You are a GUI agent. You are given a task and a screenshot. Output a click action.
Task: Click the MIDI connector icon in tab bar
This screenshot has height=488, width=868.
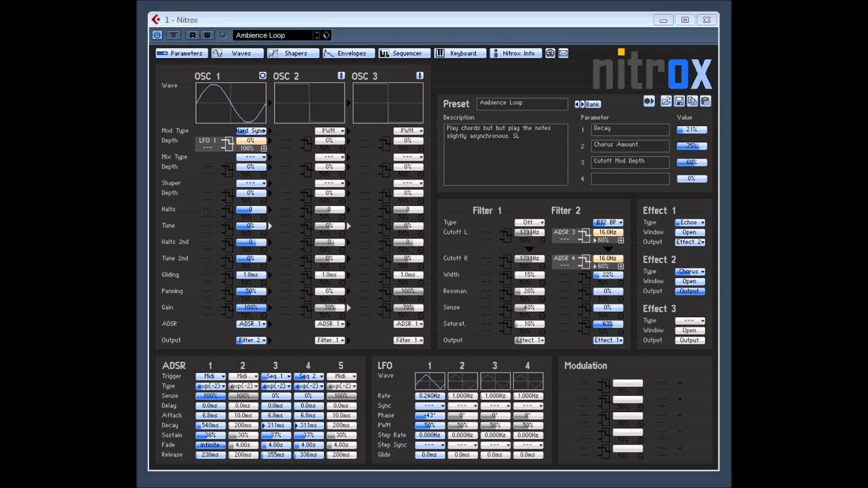(x=550, y=53)
